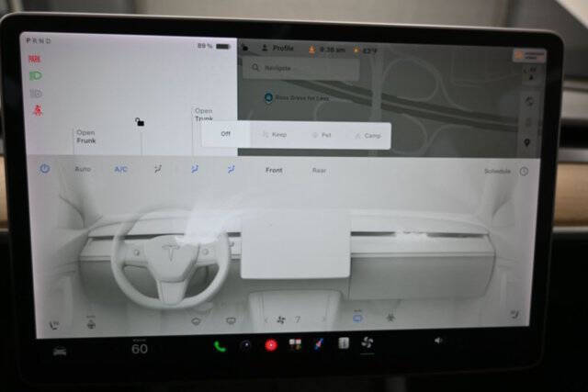Image resolution: width=588 pixels, height=392 pixels.
Task: Tap the front windshield defrost icon
Action: pos(196,321)
